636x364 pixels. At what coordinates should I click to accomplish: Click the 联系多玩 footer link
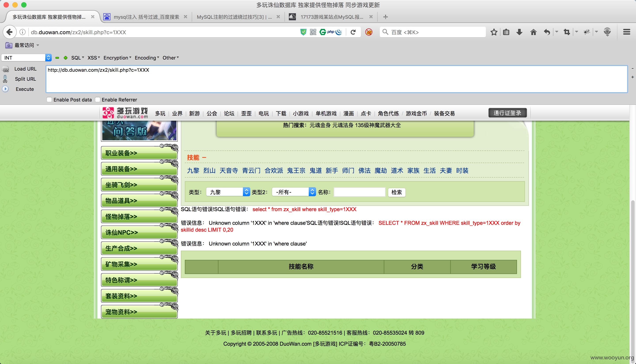pos(267,333)
